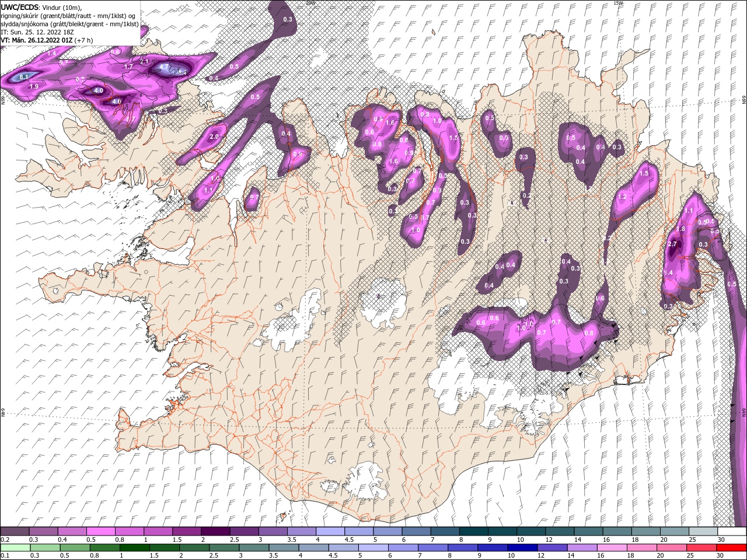The width and height of the screenshot is (747, 560).
Task: Select the darkest purple swatch above the 2 label in the purple legend row
Action: pos(215,531)
